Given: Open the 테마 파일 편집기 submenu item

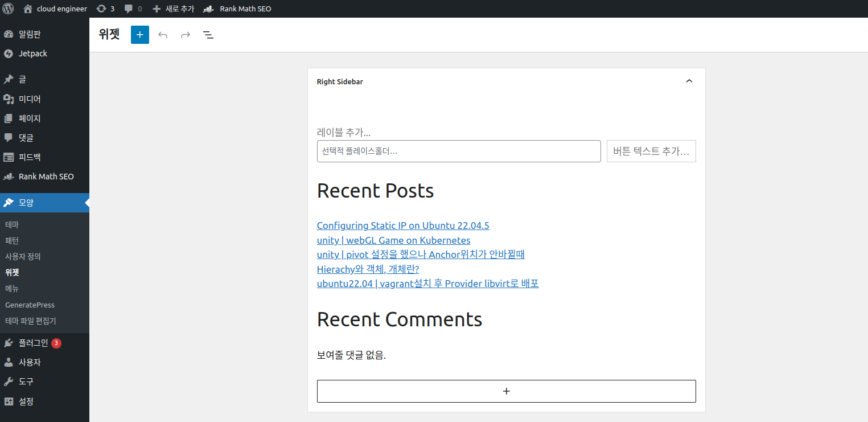Looking at the screenshot, I should click(31, 321).
